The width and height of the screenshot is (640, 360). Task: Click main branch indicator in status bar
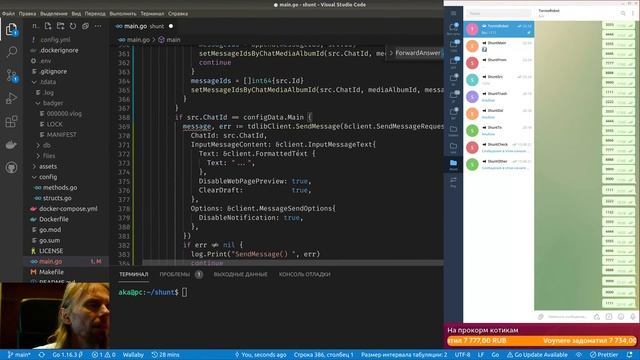coord(19,355)
